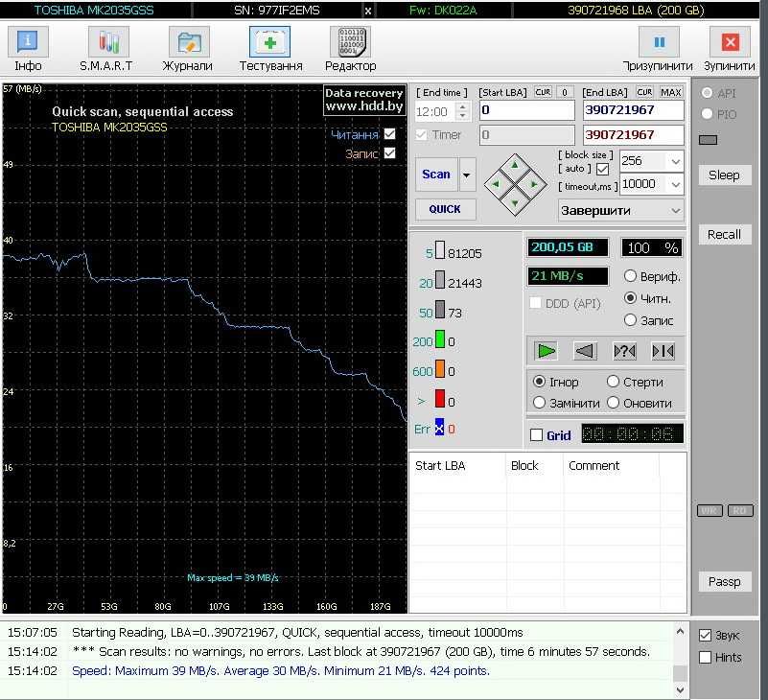Select backward scan direction arrow
This screenshot has width=768, height=700.
pos(585,351)
